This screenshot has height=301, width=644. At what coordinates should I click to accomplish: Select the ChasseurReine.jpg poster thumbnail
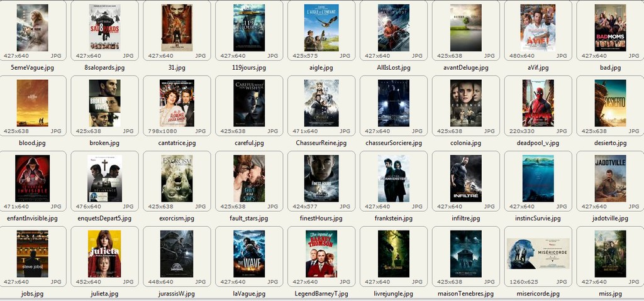(321, 102)
